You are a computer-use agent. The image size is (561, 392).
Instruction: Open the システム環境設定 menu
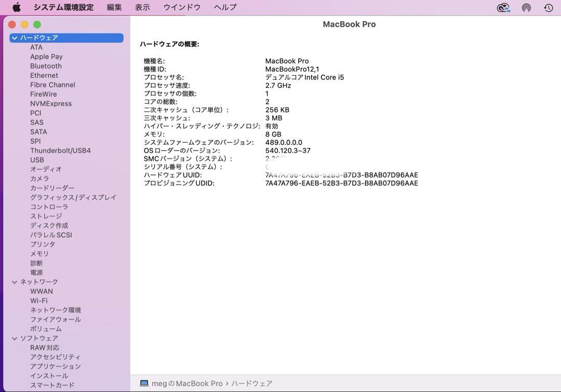click(63, 7)
